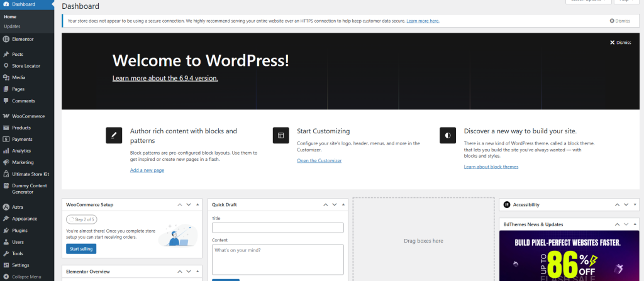The width and height of the screenshot is (644, 281).
Task: Click the Media icon in sidebar
Action: click(6, 77)
